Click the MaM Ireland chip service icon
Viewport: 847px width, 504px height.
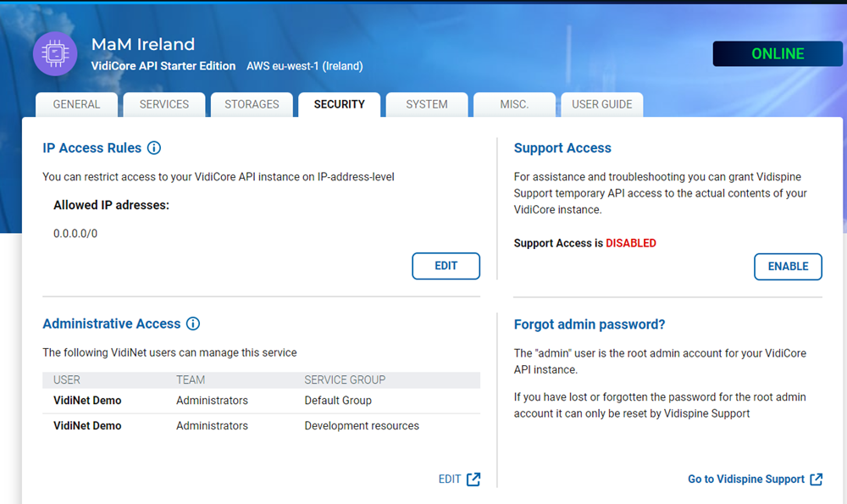coord(55,54)
